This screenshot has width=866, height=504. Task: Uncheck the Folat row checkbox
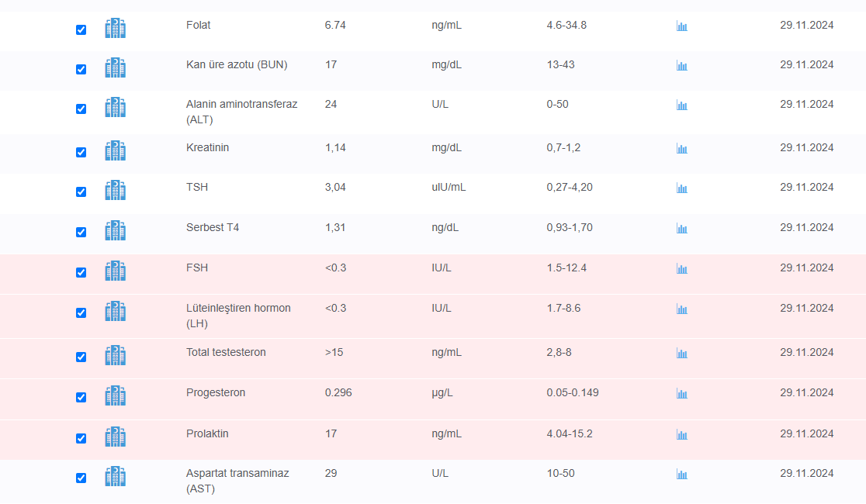(81, 29)
